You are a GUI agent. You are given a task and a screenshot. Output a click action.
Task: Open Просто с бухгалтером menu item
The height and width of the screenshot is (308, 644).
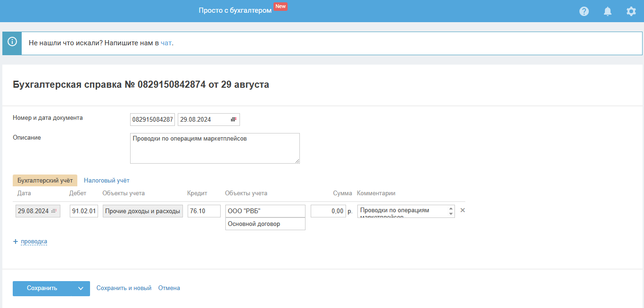click(x=235, y=10)
